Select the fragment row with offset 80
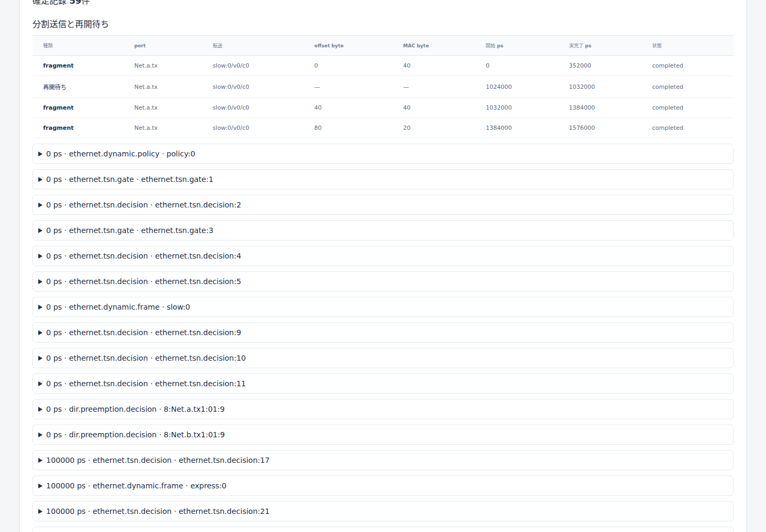Image resolution: width=766 pixels, height=532 pixels. click(382, 128)
